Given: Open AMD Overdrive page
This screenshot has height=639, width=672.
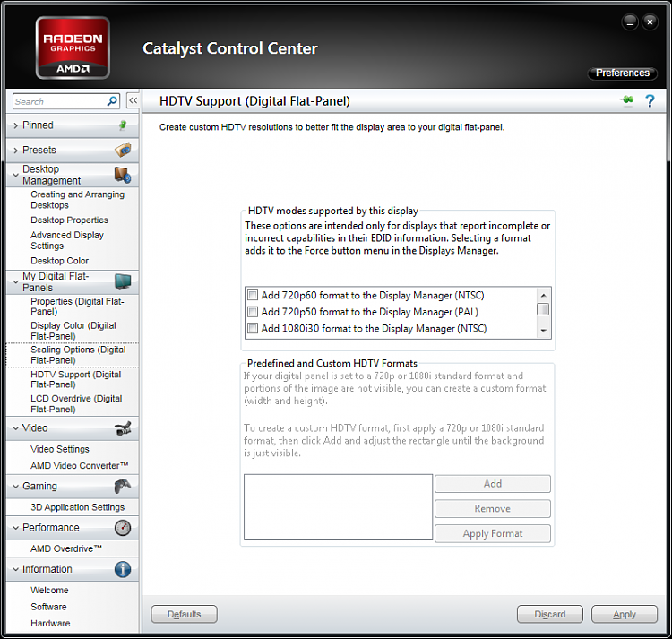Looking at the screenshot, I should point(66,548).
